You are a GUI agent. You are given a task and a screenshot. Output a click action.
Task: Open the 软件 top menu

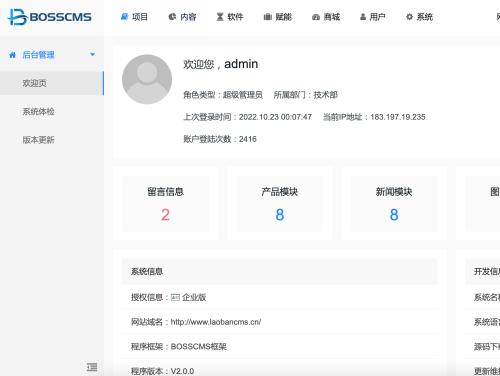pyautogui.click(x=230, y=17)
